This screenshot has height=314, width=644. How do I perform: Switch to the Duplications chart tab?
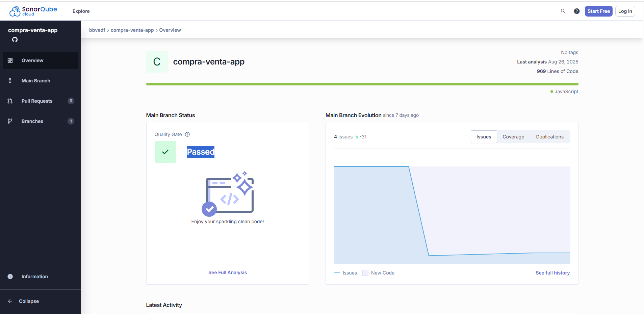point(550,137)
